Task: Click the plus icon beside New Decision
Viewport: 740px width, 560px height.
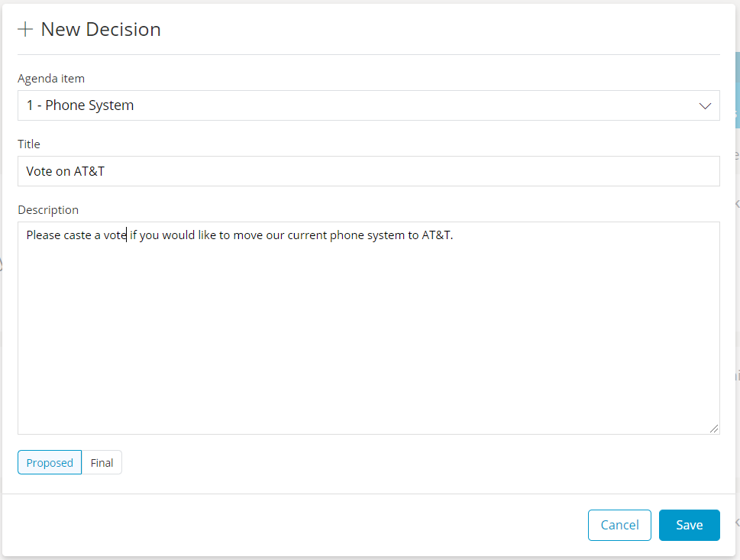Action: point(25,30)
